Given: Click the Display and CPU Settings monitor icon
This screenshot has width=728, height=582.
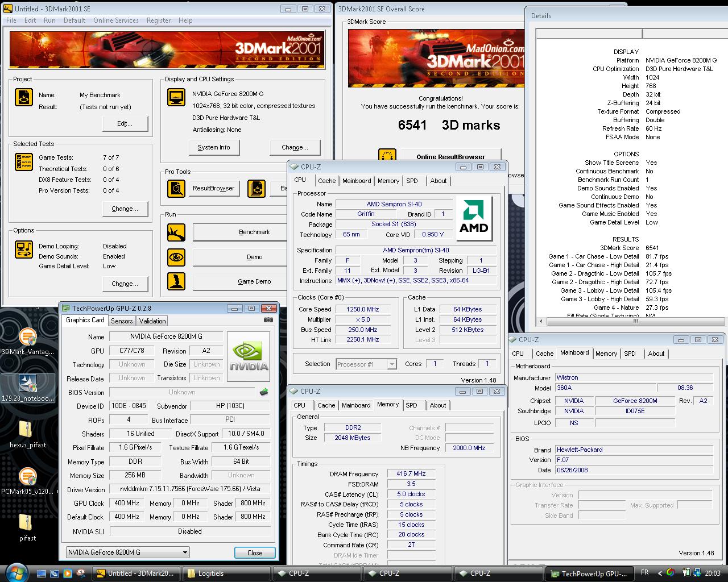Looking at the screenshot, I should 176,97.
